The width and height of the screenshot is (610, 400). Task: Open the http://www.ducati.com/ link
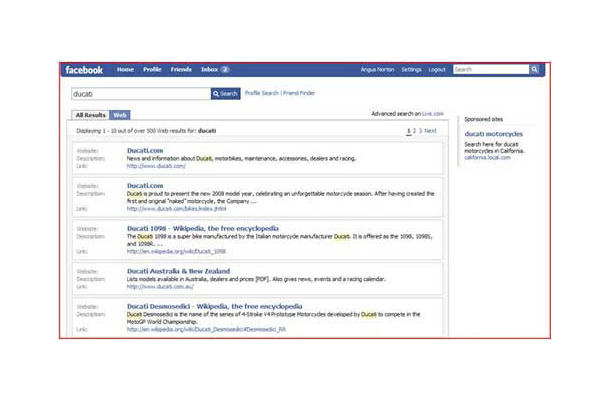(156, 166)
